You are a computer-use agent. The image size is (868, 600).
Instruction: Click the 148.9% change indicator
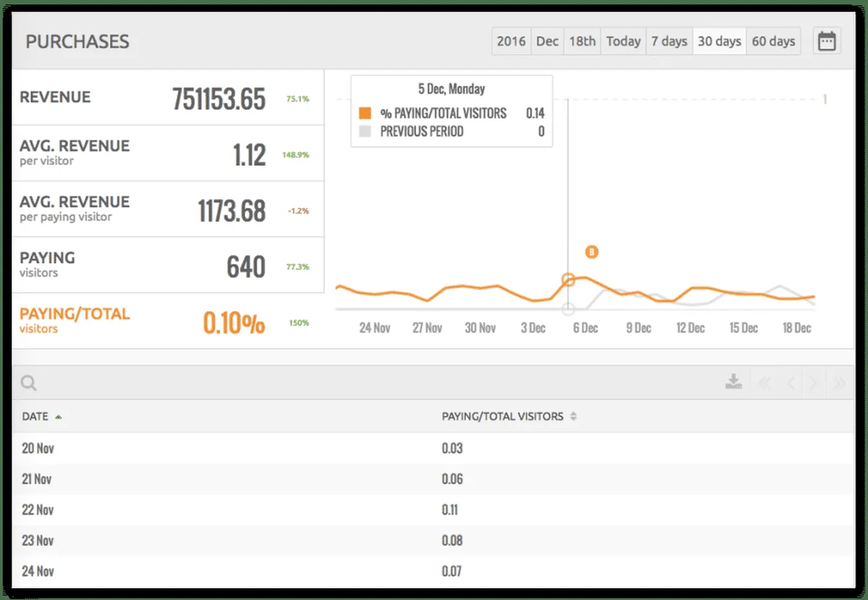(x=296, y=155)
